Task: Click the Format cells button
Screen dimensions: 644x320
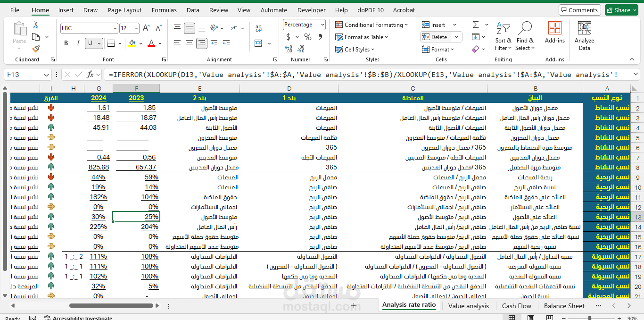Action: click(x=438, y=49)
